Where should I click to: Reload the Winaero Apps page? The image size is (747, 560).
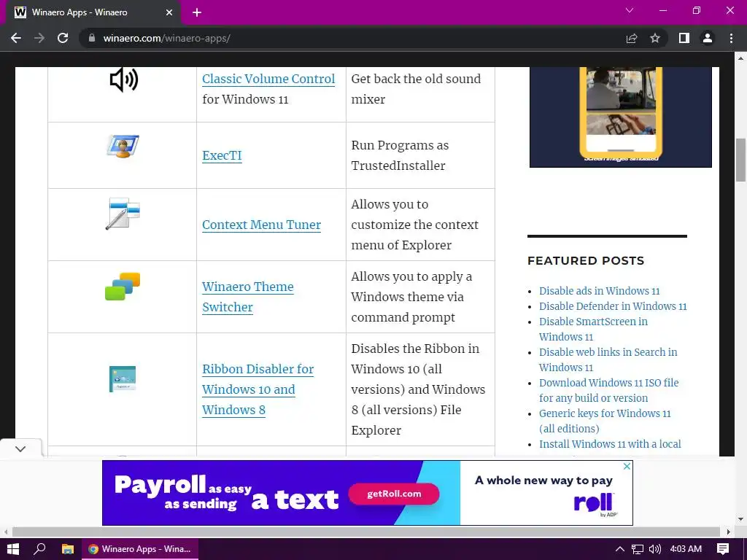(63, 38)
